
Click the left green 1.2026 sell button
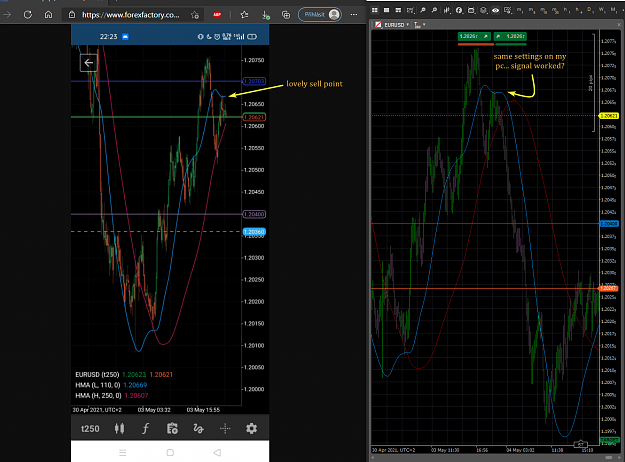[474, 36]
